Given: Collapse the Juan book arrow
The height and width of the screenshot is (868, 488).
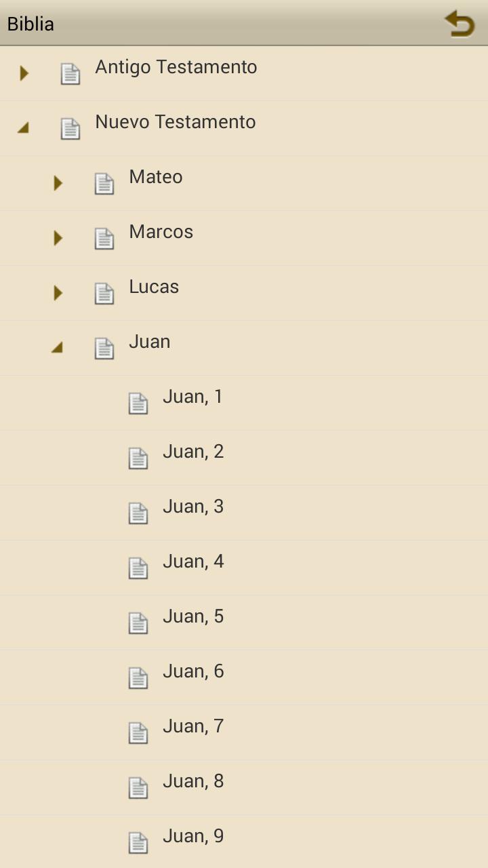Looking at the screenshot, I should coord(57,347).
